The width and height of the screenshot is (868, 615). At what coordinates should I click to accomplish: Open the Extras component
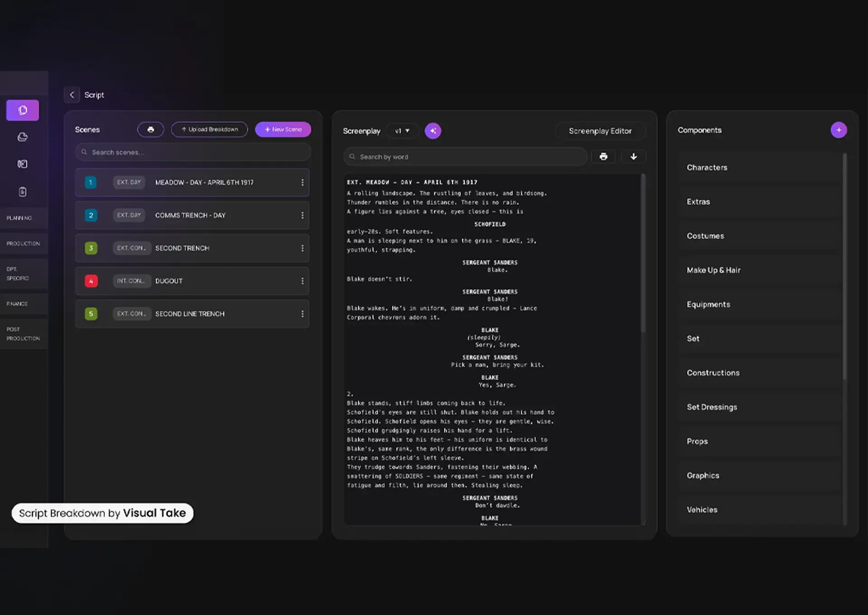[x=759, y=202]
